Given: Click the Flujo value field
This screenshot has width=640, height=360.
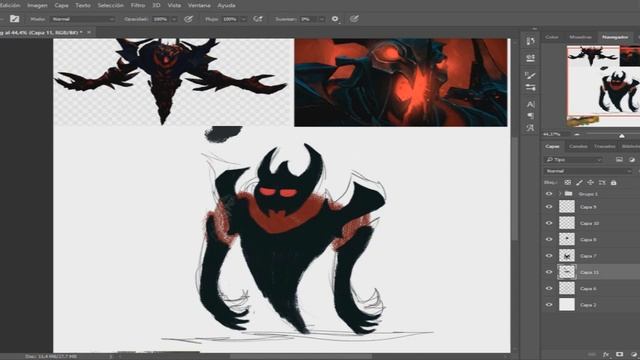Looking at the screenshot, I should (231, 19).
